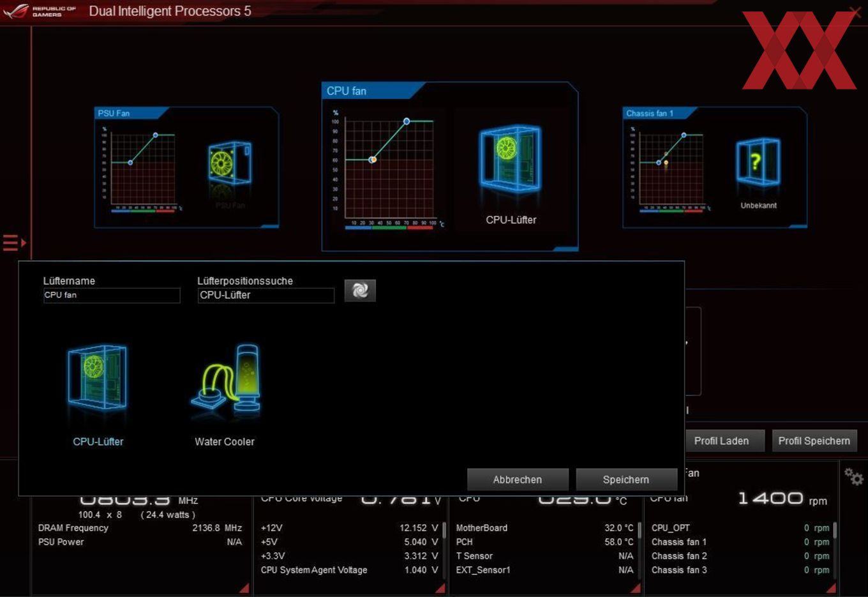868x597 pixels.
Task: Click the T Sensor row
Action: pyautogui.click(x=545, y=556)
